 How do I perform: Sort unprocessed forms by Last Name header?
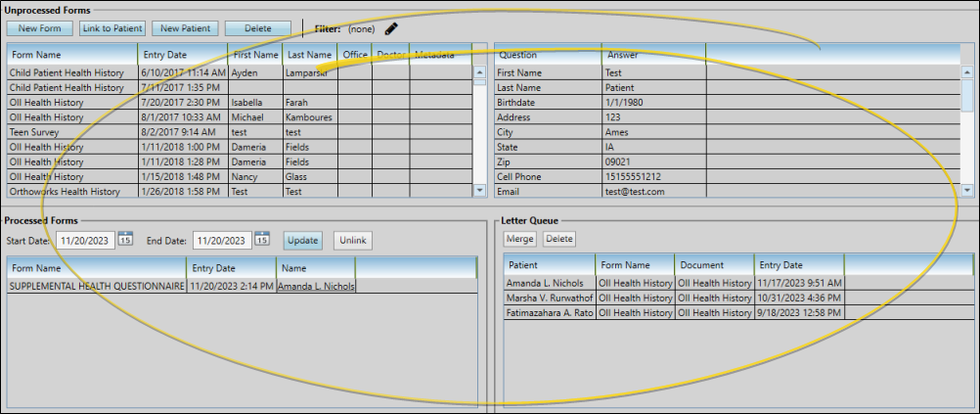coord(309,55)
